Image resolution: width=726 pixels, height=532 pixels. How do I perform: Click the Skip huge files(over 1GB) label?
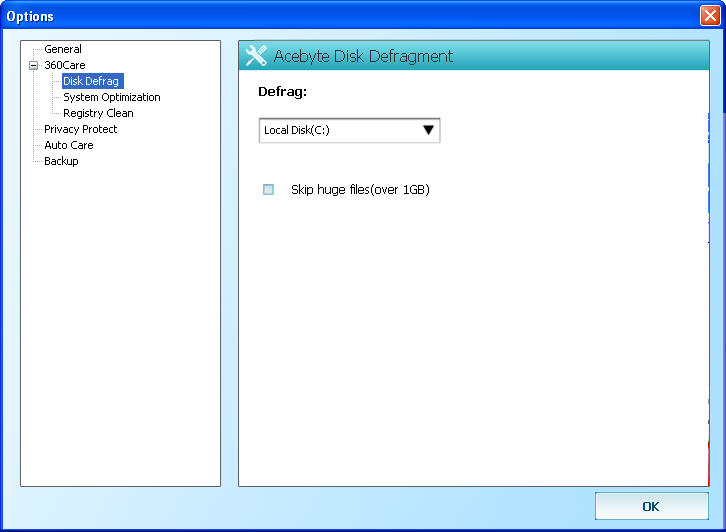(x=360, y=189)
